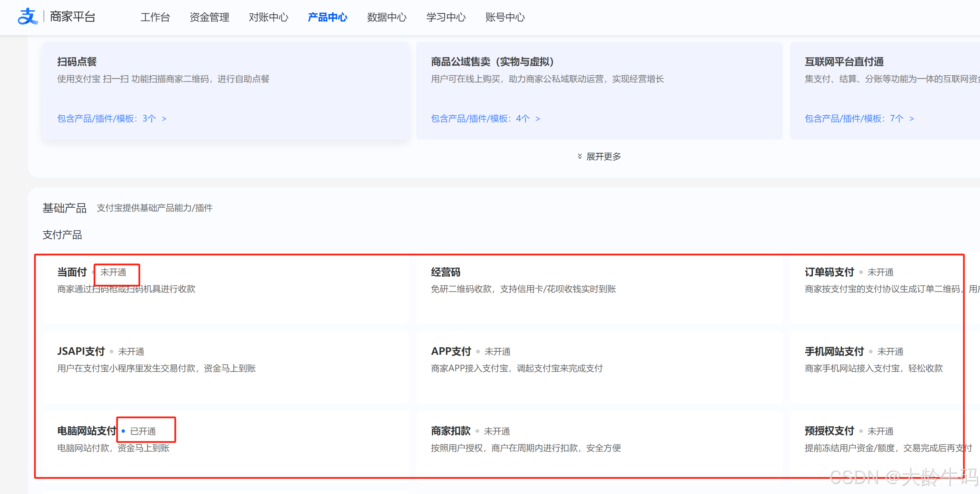Expand more solutions via 展开更多
The width and height of the screenshot is (980, 494).
tap(603, 157)
